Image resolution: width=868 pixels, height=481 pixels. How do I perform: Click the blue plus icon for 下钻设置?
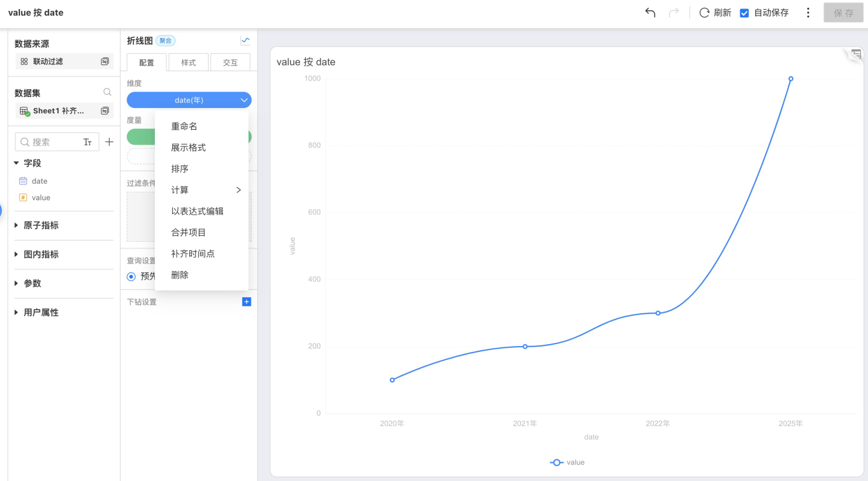[x=246, y=301]
